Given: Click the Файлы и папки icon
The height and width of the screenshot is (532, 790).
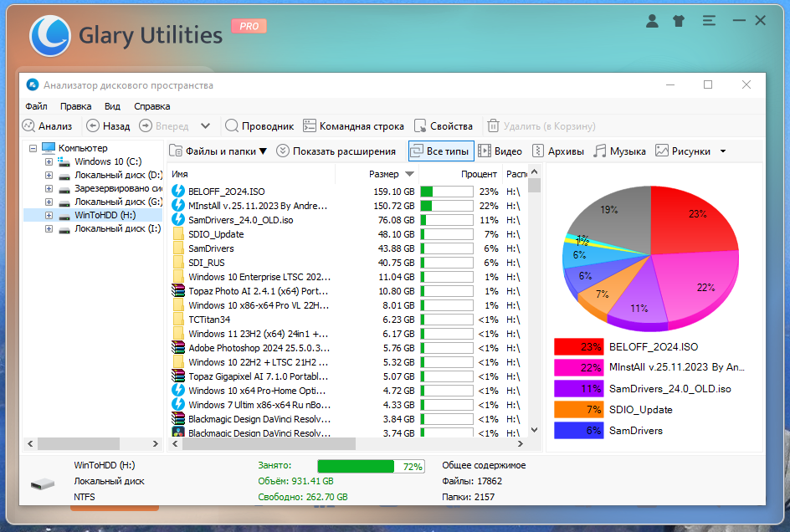Looking at the screenshot, I should (x=176, y=151).
